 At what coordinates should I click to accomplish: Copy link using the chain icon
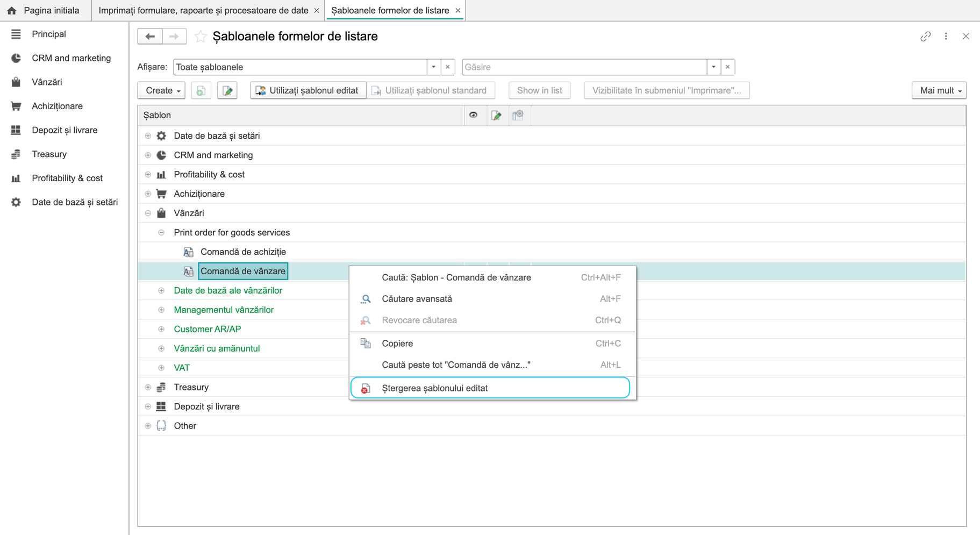click(925, 37)
